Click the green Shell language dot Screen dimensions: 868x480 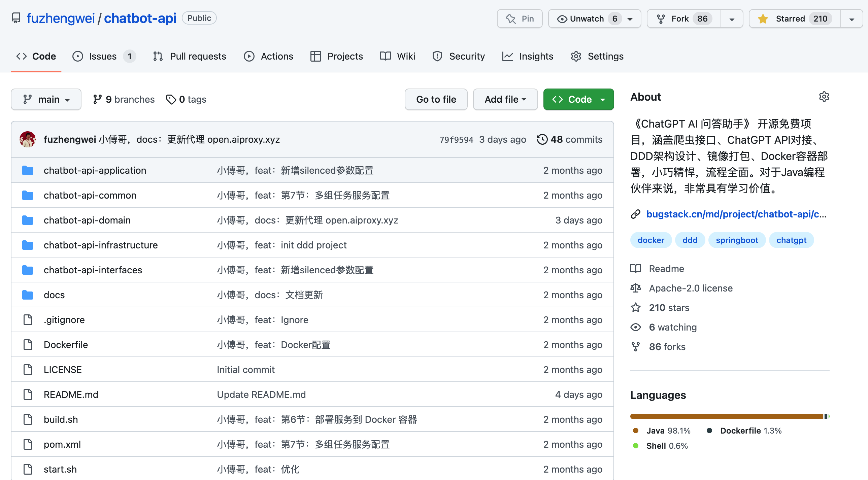(635, 446)
